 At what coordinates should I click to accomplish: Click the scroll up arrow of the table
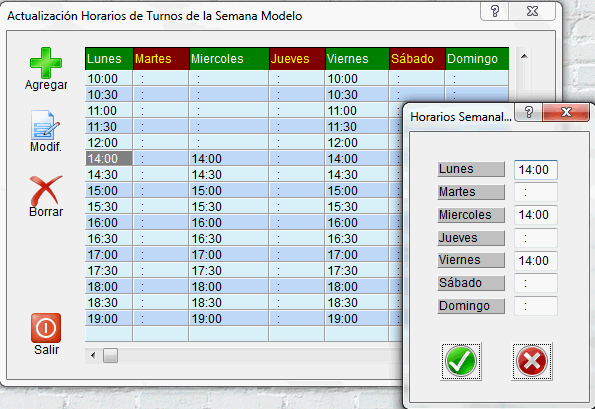[524, 56]
